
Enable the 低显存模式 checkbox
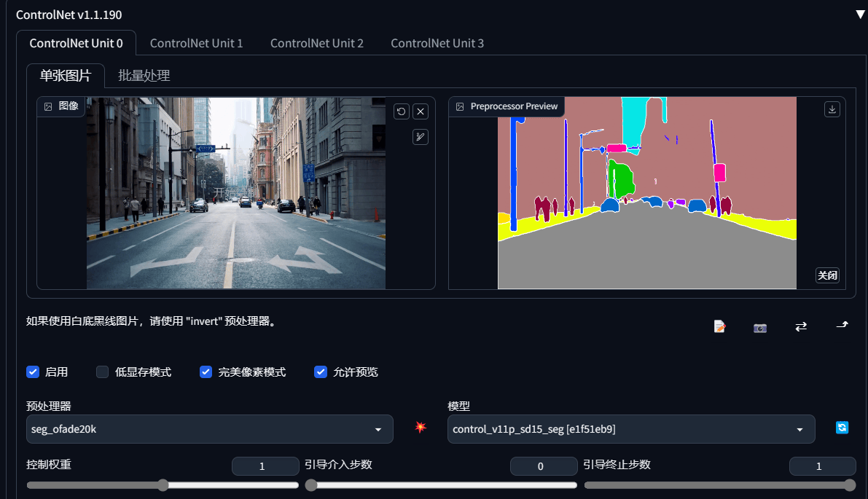point(103,372)
